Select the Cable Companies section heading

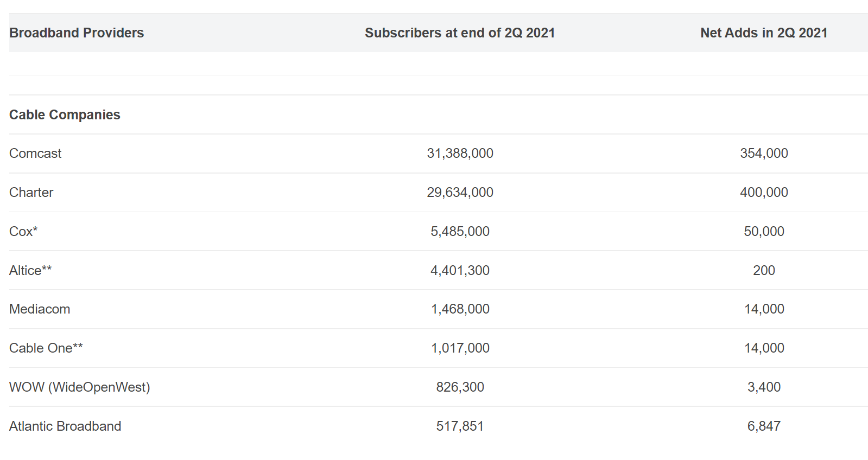[x=65, y=115]
